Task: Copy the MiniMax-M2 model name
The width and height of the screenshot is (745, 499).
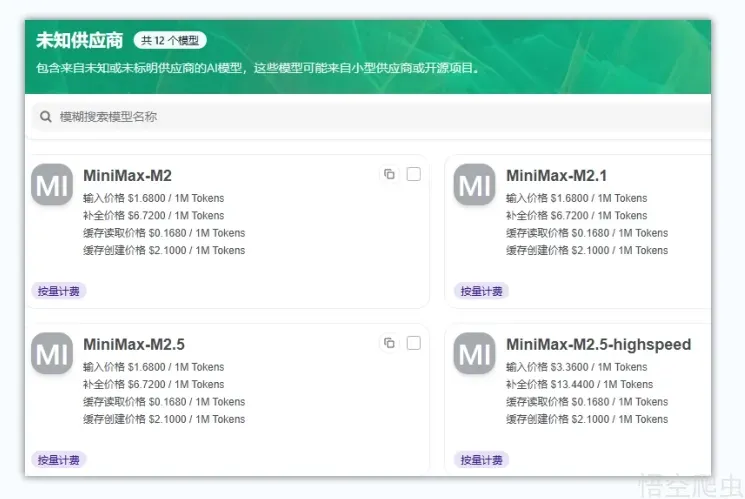Action: click(389, 174)
